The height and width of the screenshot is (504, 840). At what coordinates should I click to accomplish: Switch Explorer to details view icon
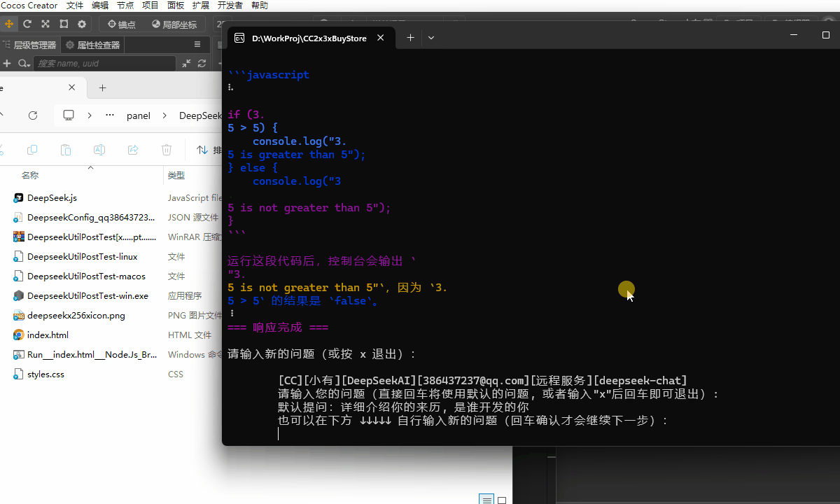[486, 499]
